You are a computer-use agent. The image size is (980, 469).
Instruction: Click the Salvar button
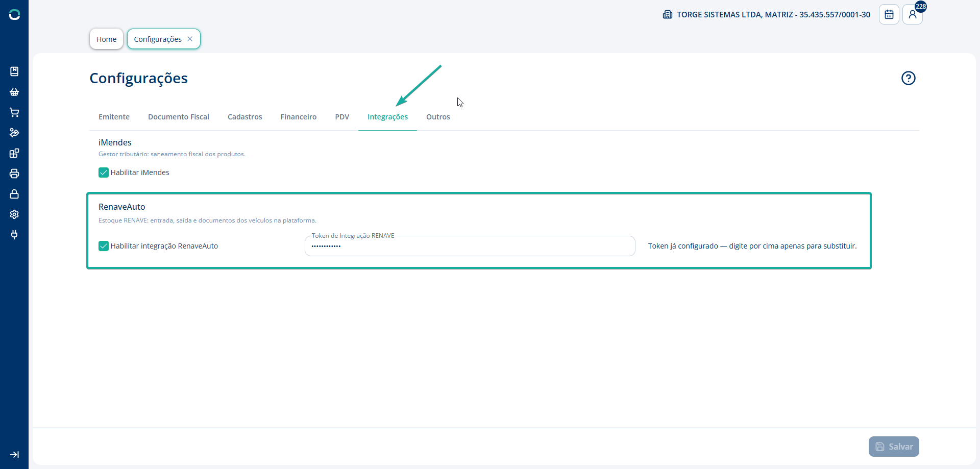[x=894, y=447]
